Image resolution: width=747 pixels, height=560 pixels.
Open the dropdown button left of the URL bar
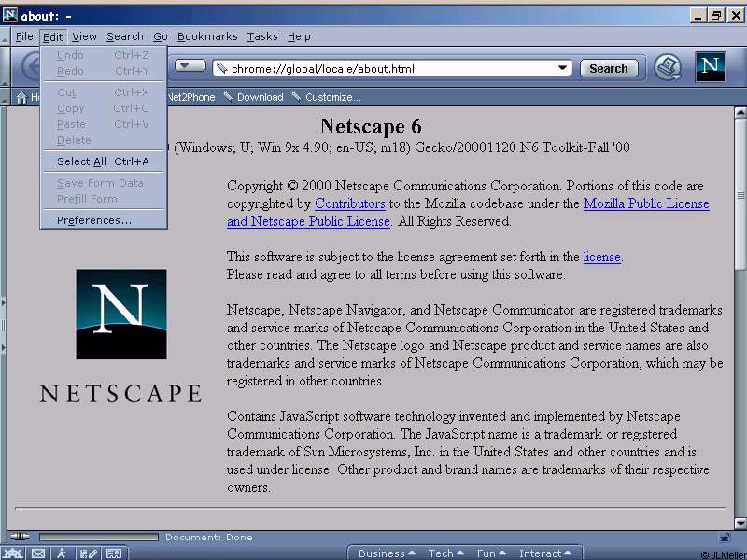coord(190,65)
